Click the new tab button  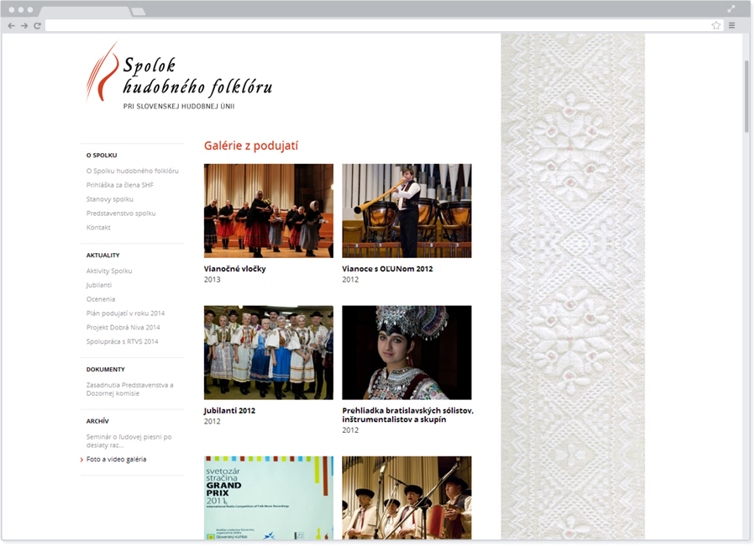tap(139, 11)
